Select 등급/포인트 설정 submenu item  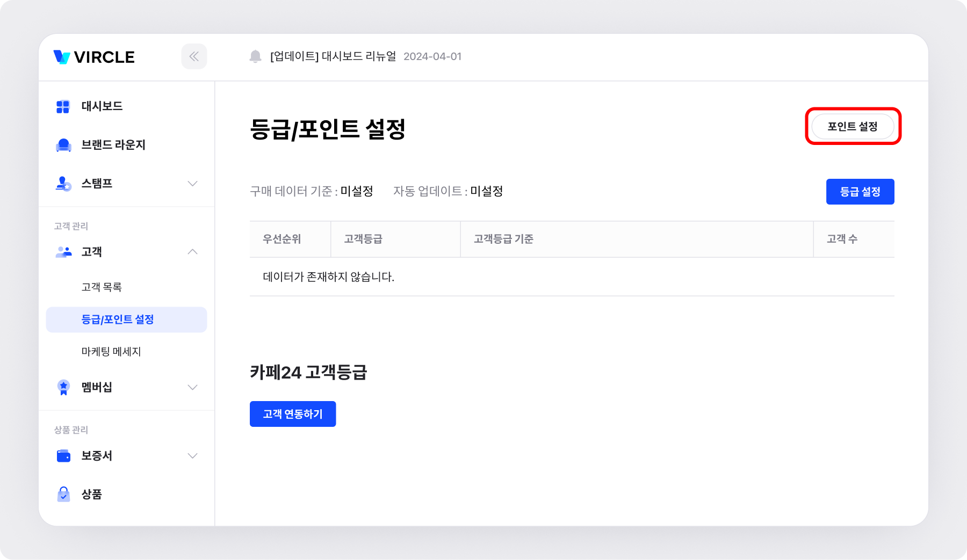[118, 319]
